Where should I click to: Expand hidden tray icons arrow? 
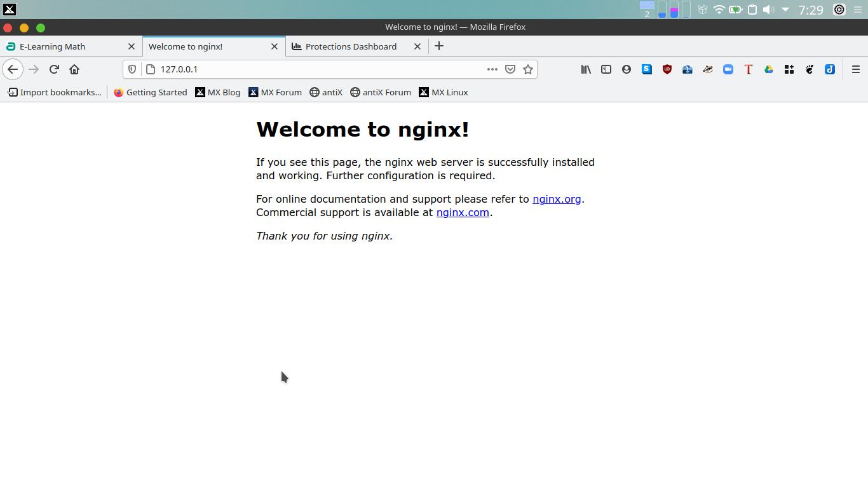pos(785,10)
